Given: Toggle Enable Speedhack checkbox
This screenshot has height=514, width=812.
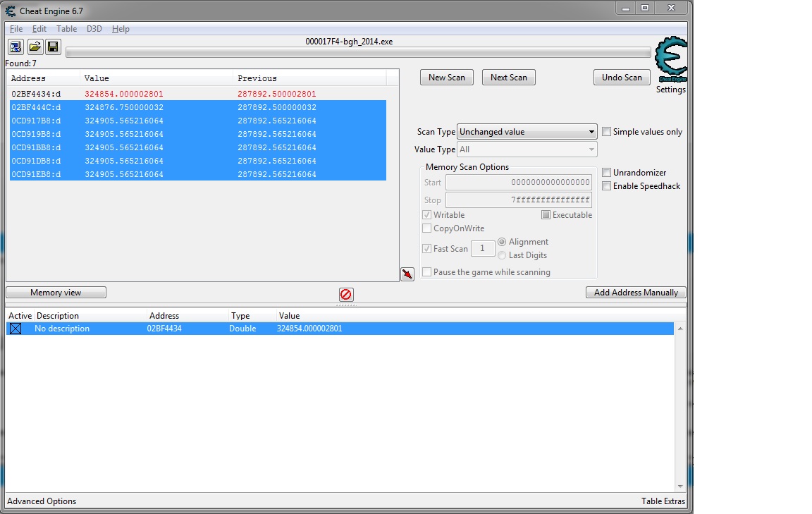Looking at the screenshot, I should click(x=606, y=186).
